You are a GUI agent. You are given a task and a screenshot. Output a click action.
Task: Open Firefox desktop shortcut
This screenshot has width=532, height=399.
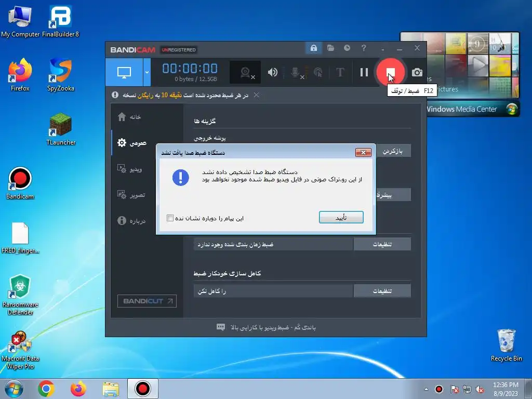pos(20,75)
